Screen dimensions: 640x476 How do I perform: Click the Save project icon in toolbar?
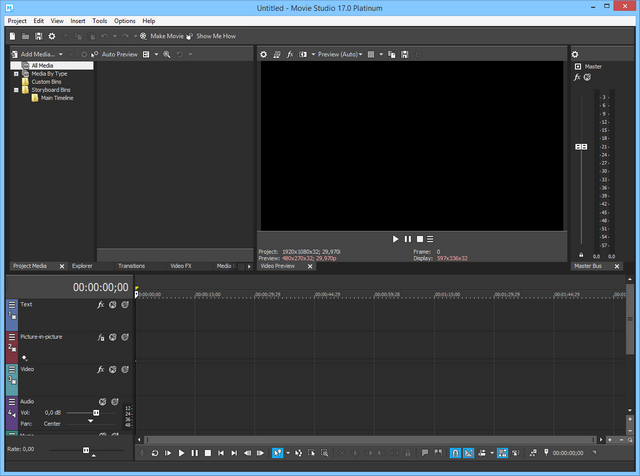click(x=37, y=36)
